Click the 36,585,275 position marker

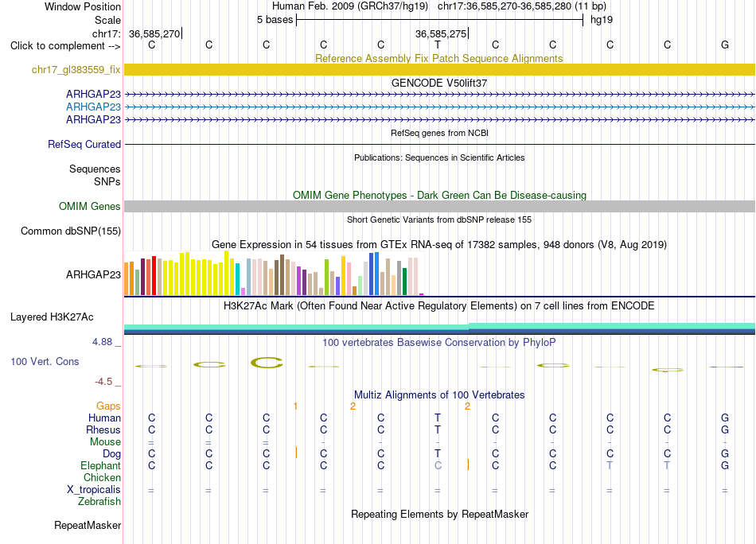coord(441,33)
